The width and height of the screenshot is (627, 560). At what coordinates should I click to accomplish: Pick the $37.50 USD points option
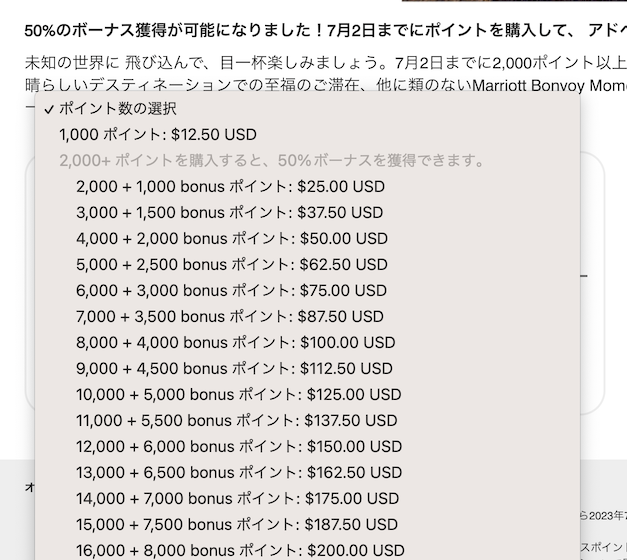(x=307, y=213)
